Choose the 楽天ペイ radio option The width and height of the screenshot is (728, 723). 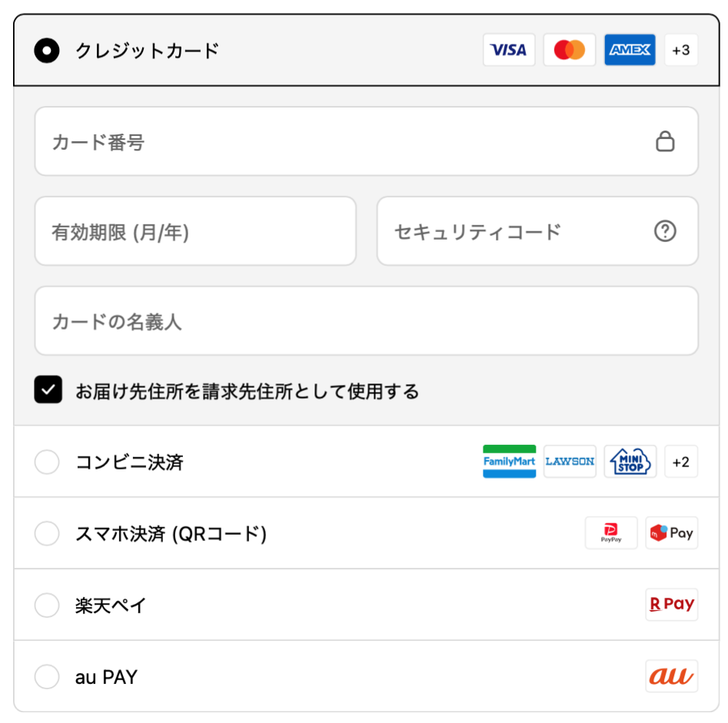[x=48, y=605]
